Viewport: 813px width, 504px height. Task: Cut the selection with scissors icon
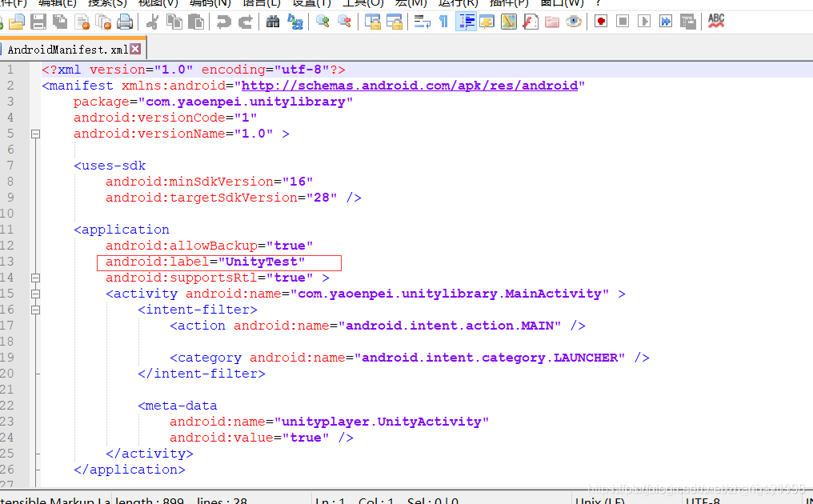pos(152,22)
